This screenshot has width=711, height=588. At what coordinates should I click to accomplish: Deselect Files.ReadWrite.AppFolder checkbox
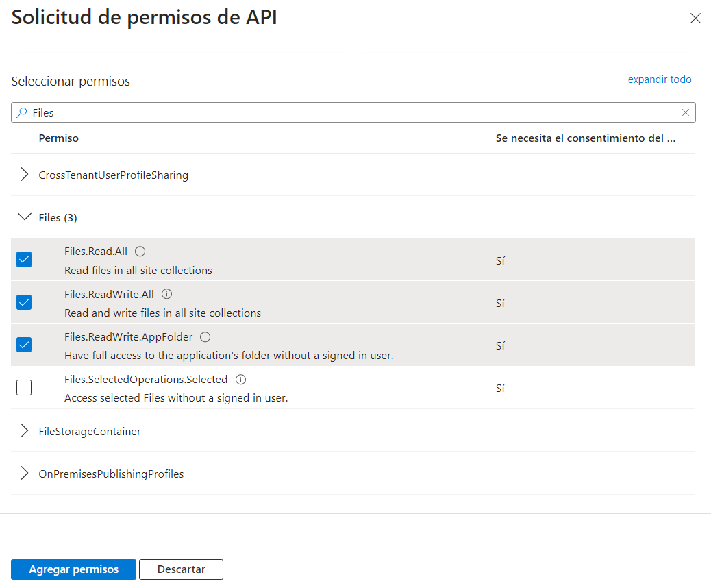24,345
